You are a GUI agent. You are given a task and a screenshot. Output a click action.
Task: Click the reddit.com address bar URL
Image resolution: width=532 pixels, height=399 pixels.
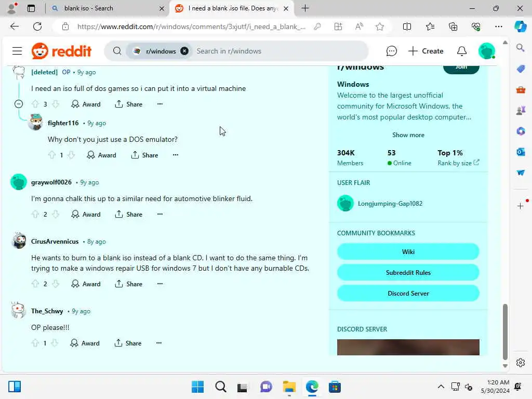[x=191, y=26]
